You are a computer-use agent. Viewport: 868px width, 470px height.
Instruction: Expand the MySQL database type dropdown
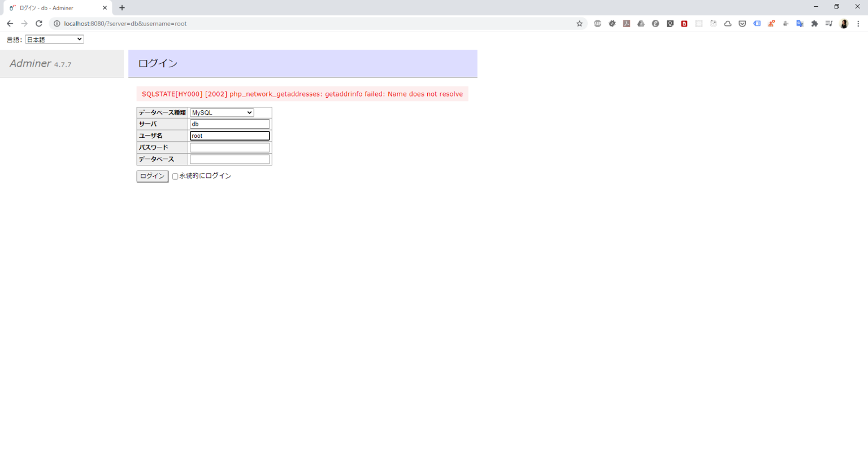(222, 113)
